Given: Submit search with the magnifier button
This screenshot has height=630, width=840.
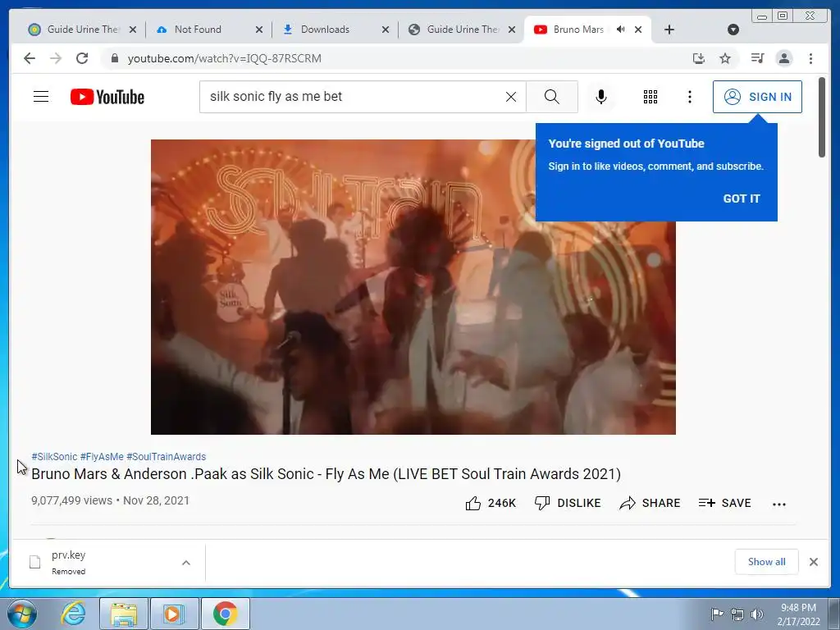Looking at the screenshot, I should click(x=552, y=97).
